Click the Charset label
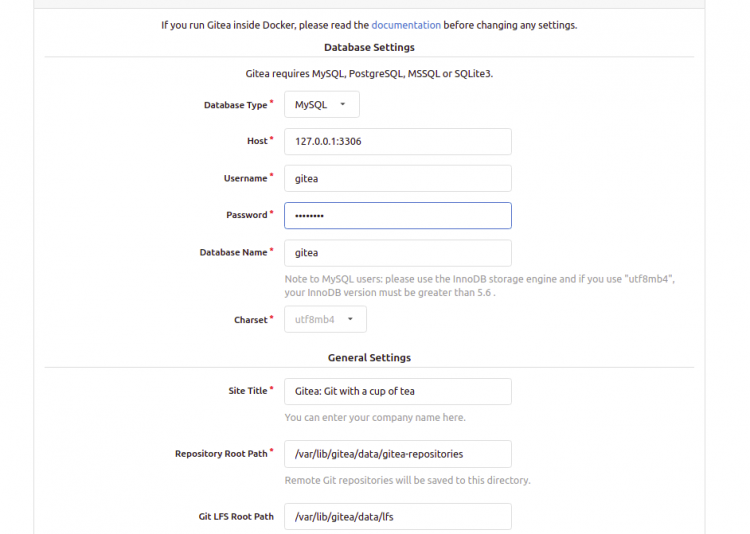 (251, 320)
